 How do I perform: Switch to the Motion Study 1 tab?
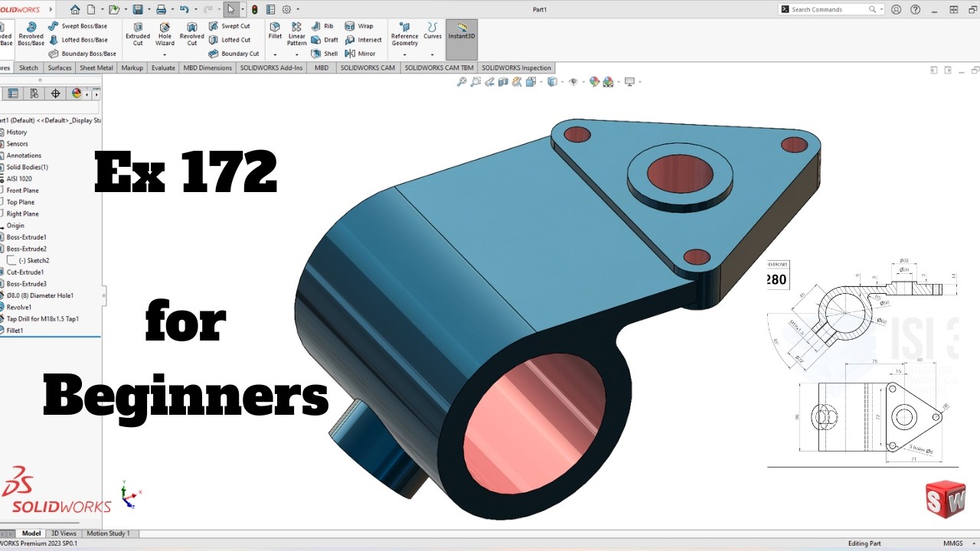pos(108,533)
